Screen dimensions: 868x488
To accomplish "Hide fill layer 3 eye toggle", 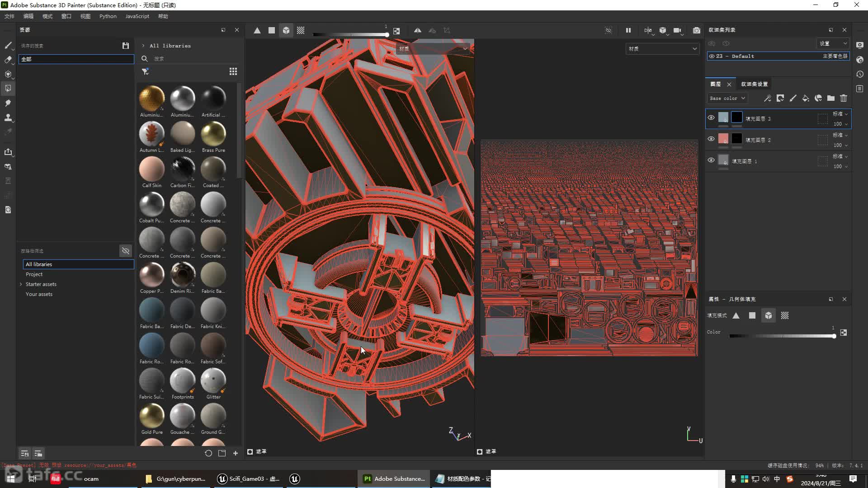I will (x=711, y=117).
